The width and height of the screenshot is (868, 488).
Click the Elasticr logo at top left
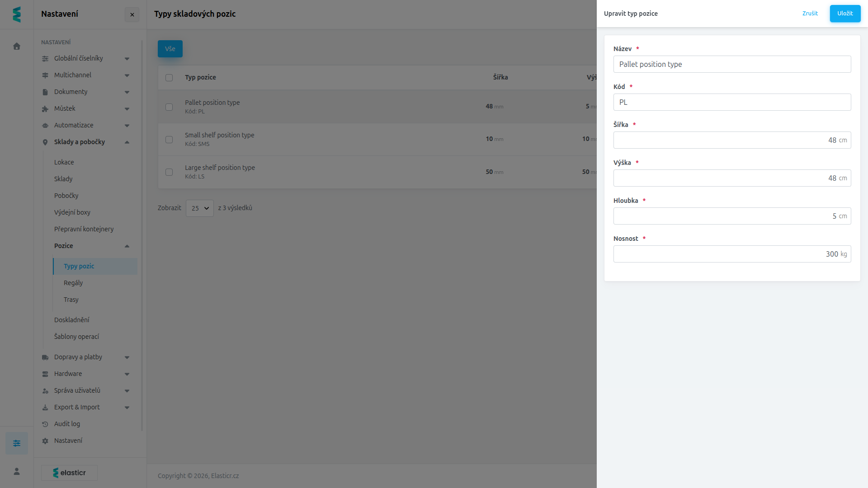[17, 14]
